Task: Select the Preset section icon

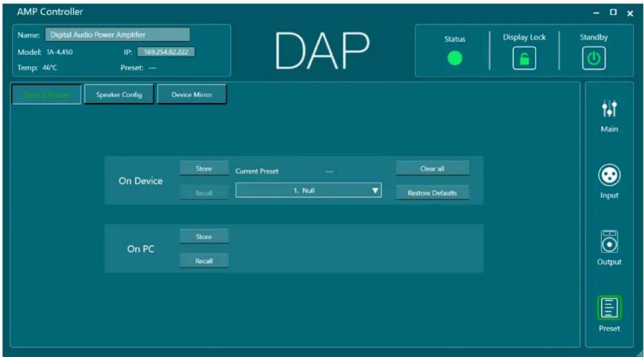Action: tap(609, 308)
